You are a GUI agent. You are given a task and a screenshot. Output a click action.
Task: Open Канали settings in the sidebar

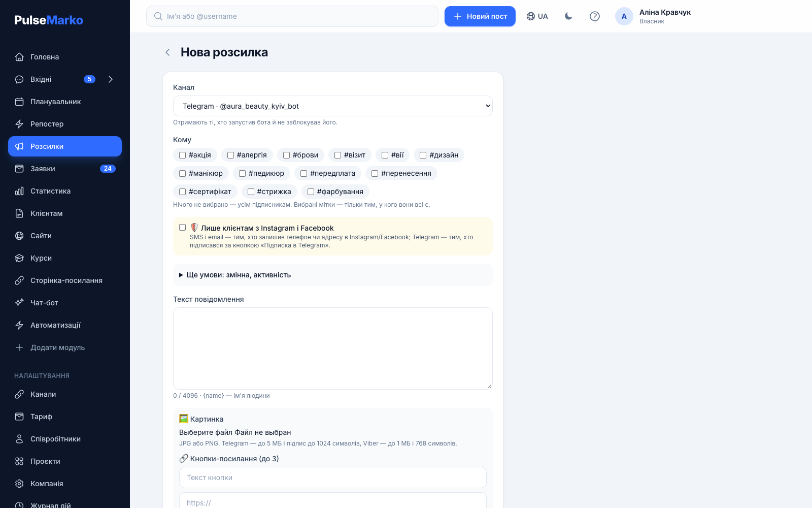coord(65,394)
